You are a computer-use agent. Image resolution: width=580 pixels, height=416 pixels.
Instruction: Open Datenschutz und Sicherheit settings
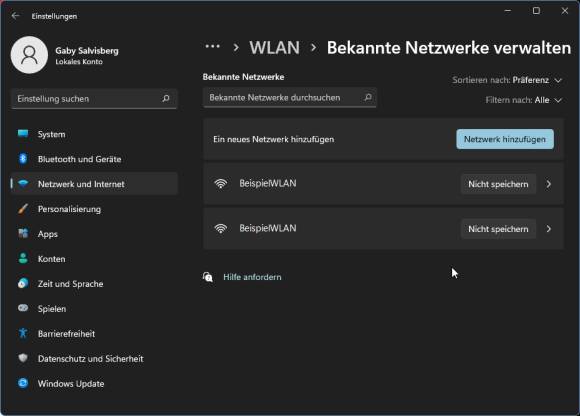click(x=94, y=358)
